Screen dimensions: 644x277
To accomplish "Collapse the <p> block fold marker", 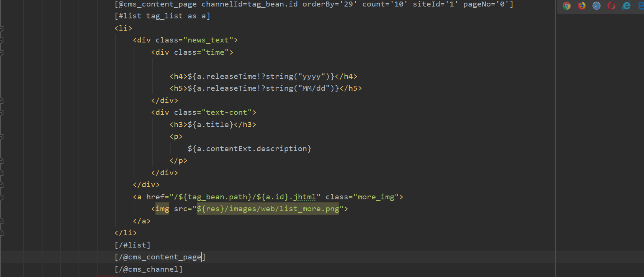I will pyautogui.click(x=2, y=137).
